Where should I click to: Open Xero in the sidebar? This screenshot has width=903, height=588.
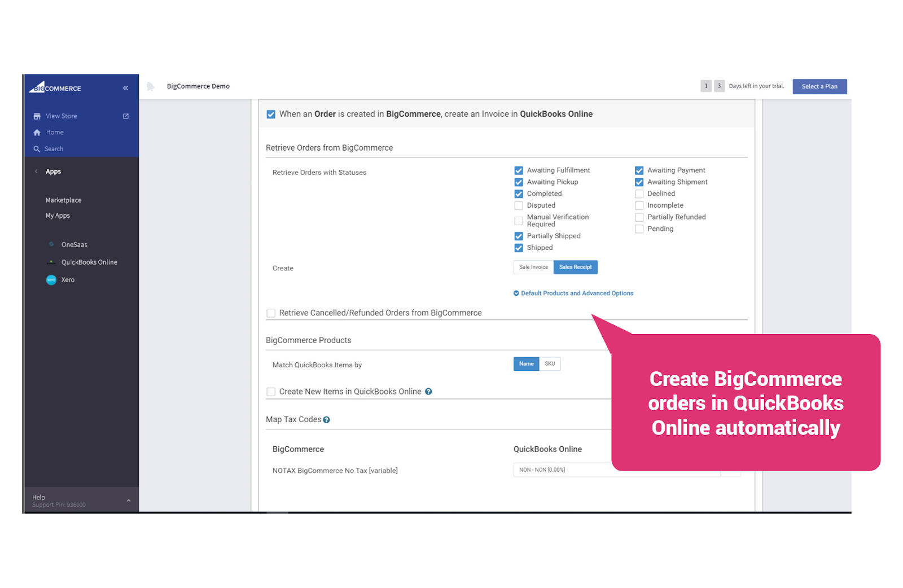point(68,280)
